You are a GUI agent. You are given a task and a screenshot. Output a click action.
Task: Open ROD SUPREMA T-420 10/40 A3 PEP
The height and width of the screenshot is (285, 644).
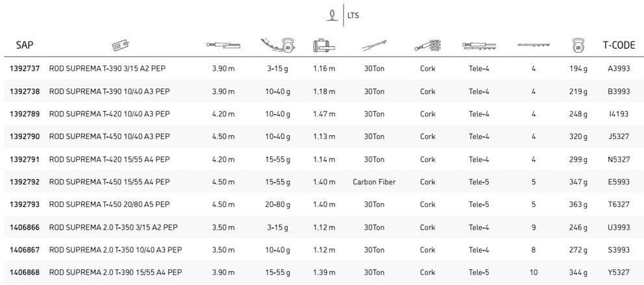[109, 114]
